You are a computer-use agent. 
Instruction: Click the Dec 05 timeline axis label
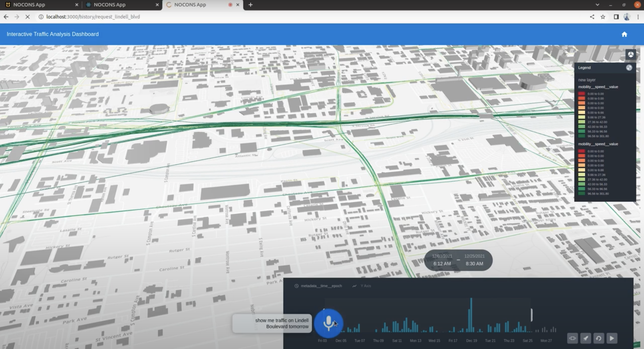click(341, 341)
